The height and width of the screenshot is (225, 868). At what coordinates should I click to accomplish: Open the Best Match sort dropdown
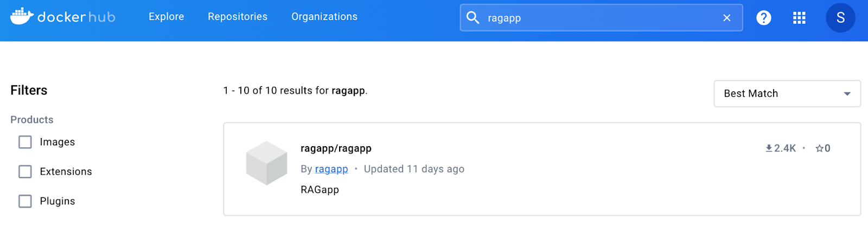tap(787, 93)
